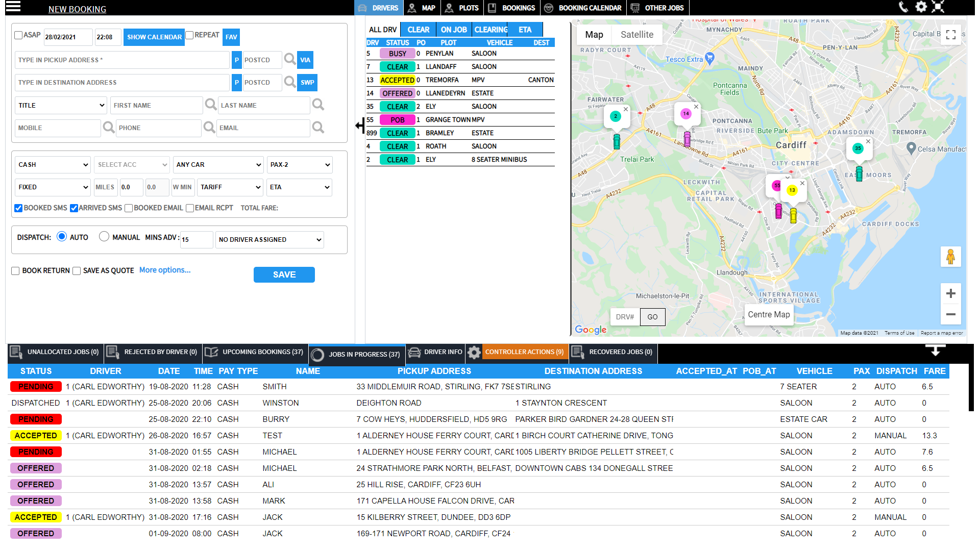Open the No Driver Assigned dropdown
The width and height of the screenshot is (980, 551).
(x=269, y=240)
